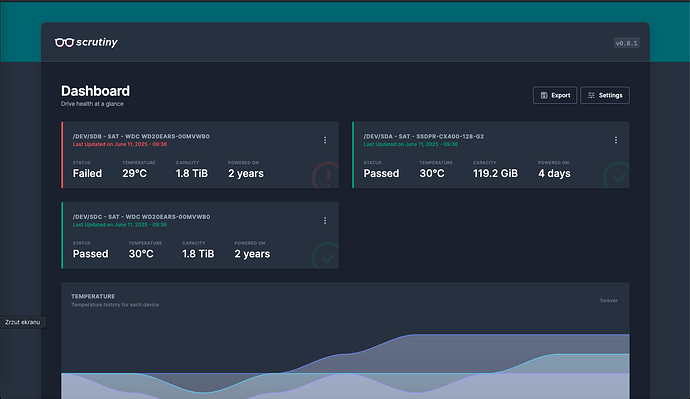Click the scrutiny glasses logo icon
Image resolution: width=690 pixels, height=399 pixels.
(64, 42)
